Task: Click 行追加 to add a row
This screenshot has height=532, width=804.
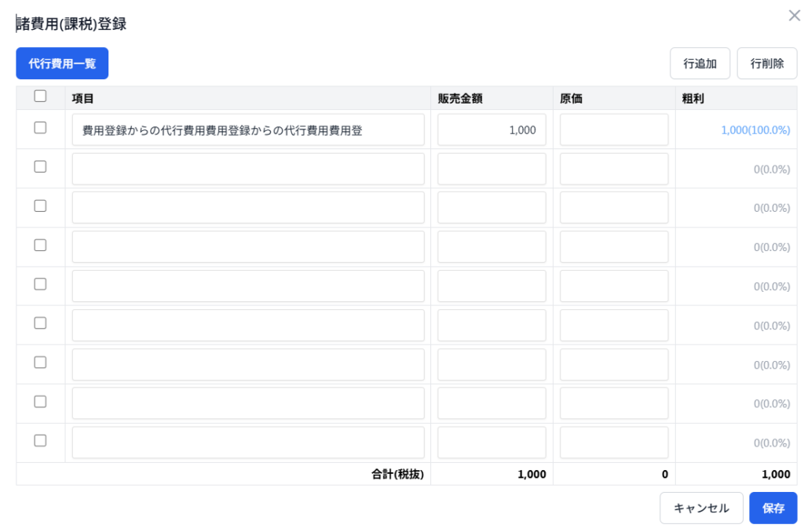Action: coord(700,64)
